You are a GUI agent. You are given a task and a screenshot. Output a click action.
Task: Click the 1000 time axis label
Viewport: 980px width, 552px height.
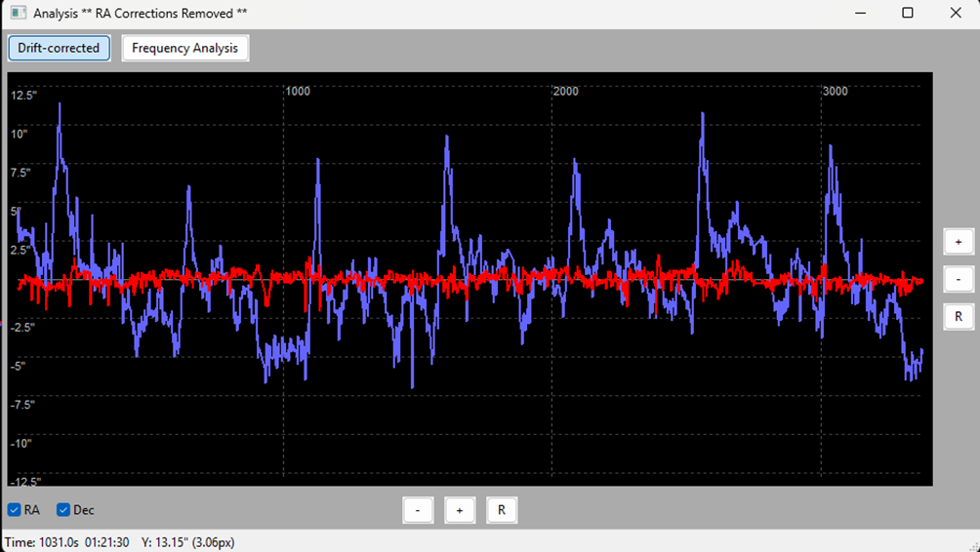298,91
